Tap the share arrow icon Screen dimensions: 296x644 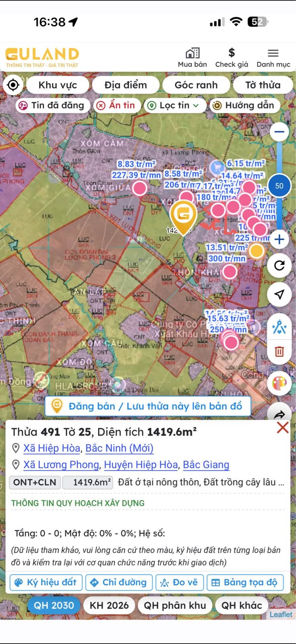tap(279, 414)
